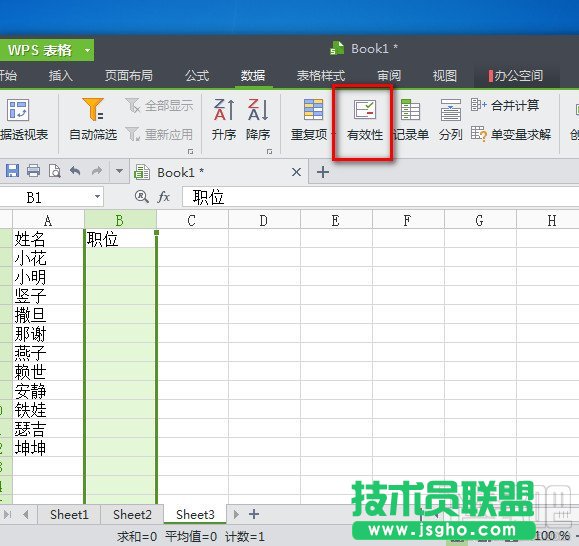Screen dimensions: 579x546
Task: Select column B header
Action: pyautogui.click(x=120, y=220)
